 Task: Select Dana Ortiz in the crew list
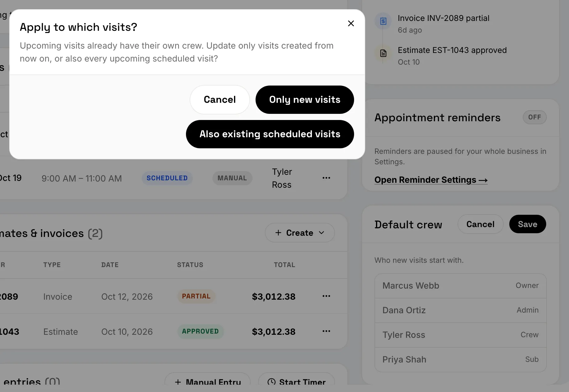(460, 310)
